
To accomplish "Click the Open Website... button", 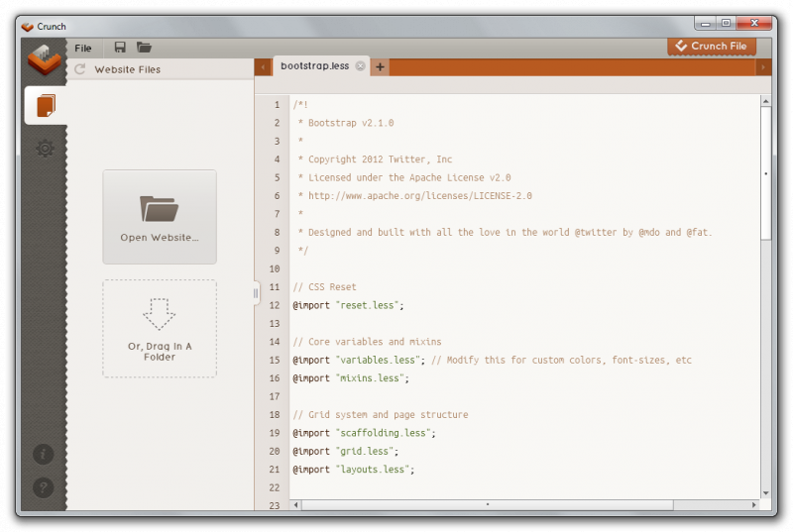I will (160, 217).
